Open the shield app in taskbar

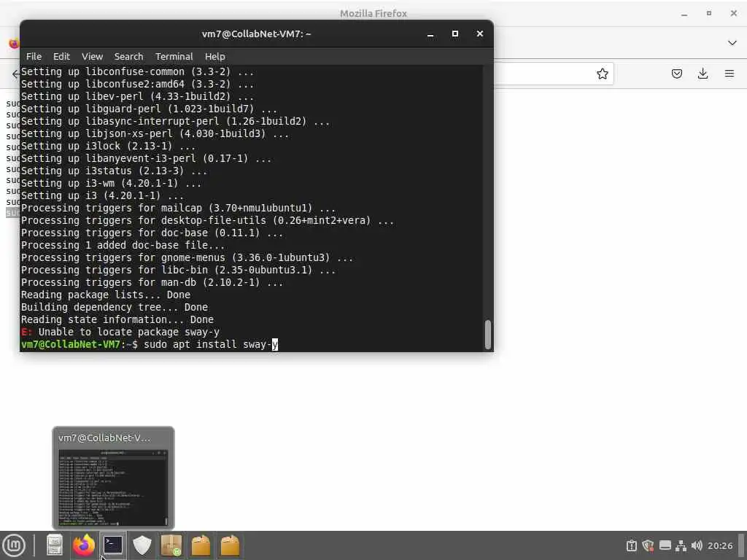point(142,545)
